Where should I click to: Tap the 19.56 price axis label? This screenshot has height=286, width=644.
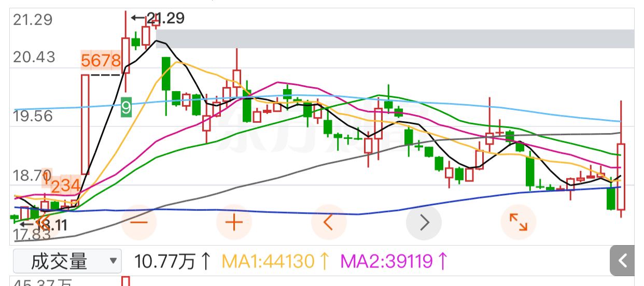click(x=33, y=116)
